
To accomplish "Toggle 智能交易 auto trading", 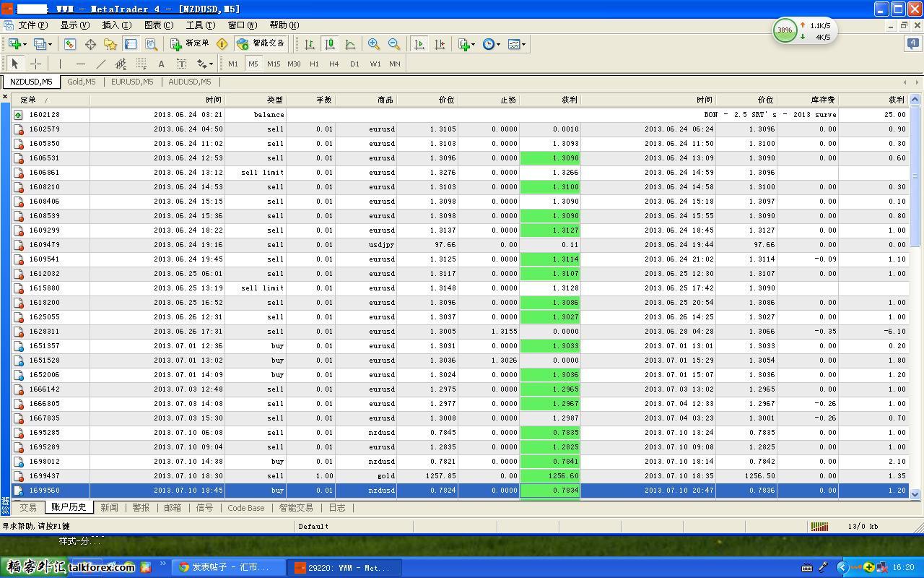I will (261, 44).
